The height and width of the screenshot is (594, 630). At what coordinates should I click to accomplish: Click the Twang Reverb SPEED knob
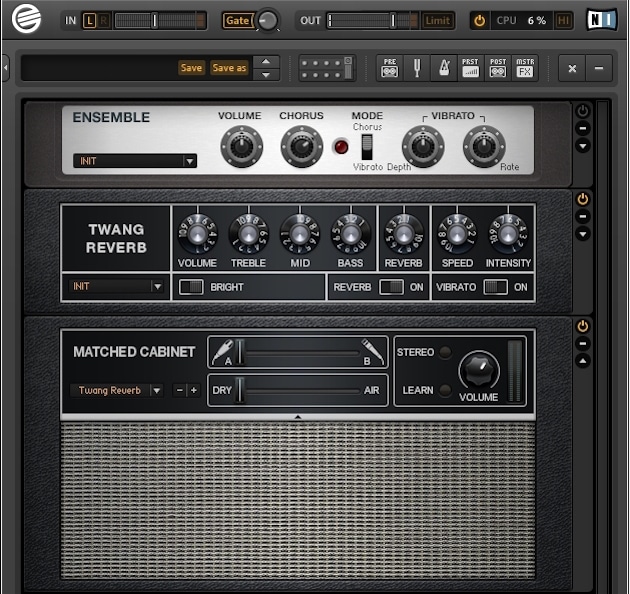[457, 234]
